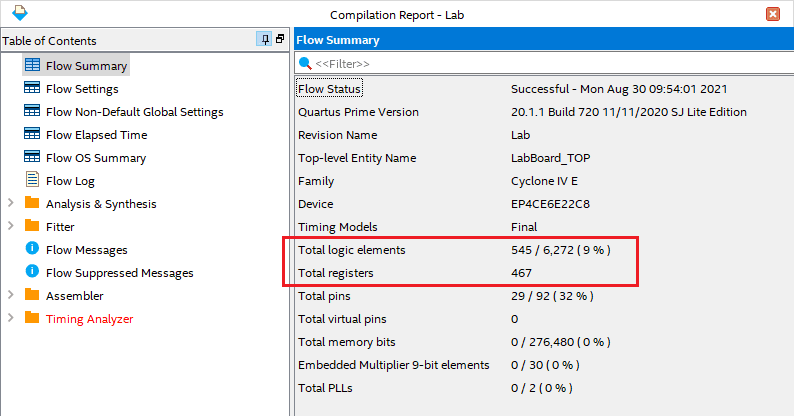Expand the Timing Analyzer node
The width and height of the screenshot is (794, 416).
pos(11,319)
